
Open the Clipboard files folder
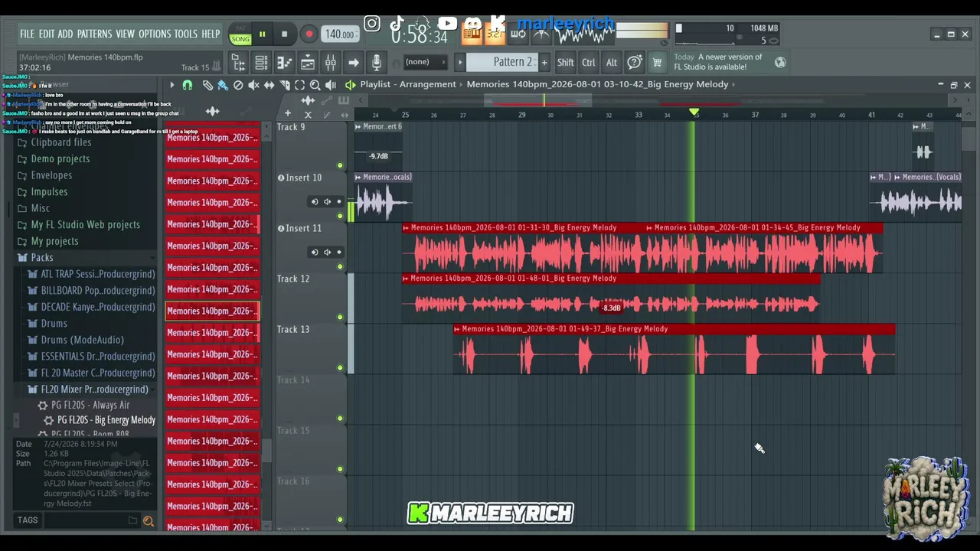[x=60, y=142]
